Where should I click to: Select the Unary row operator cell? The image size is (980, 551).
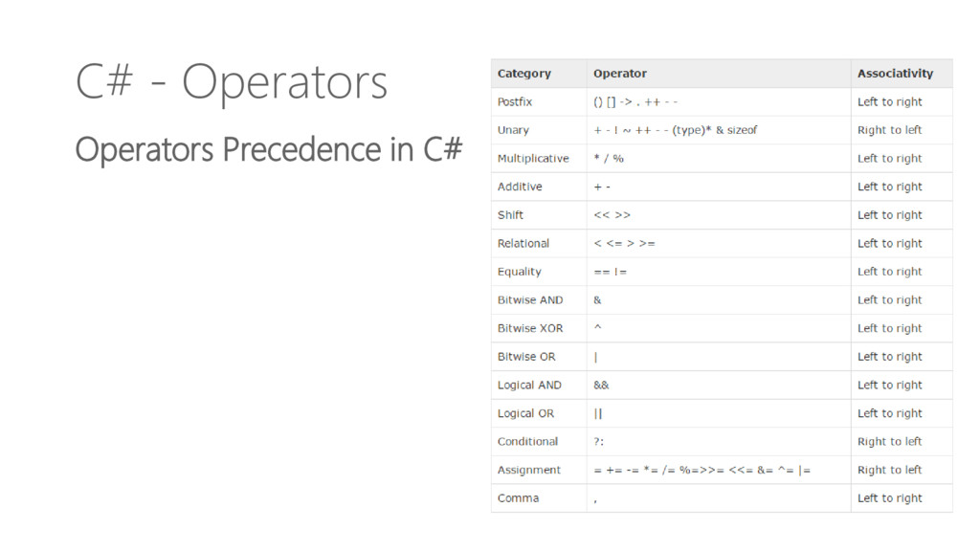coord(719,130)
